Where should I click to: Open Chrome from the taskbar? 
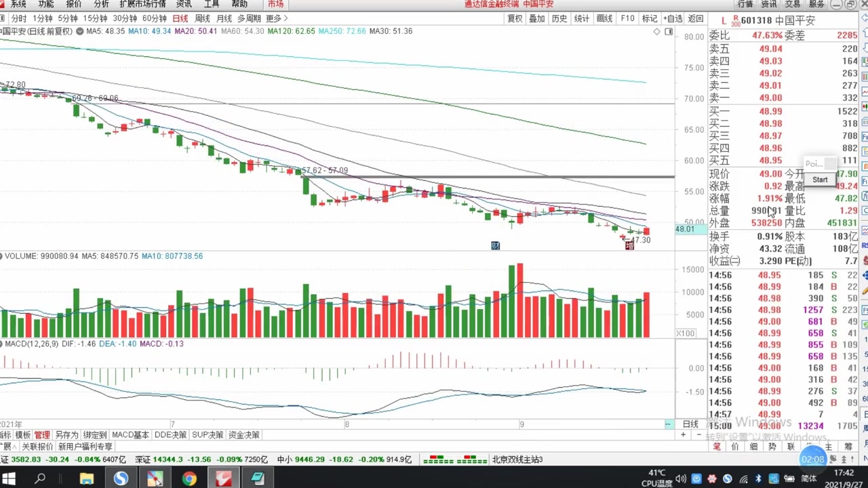[189, 479]
